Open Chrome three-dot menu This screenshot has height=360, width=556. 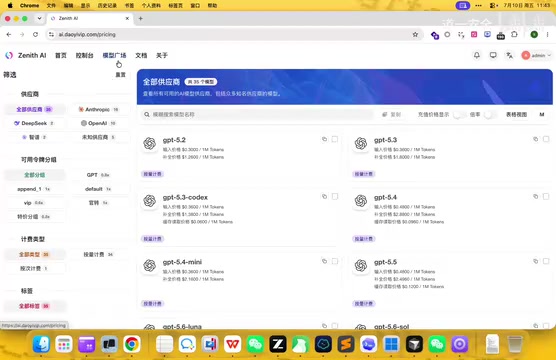pyautogui.click(x=547, y=34)
